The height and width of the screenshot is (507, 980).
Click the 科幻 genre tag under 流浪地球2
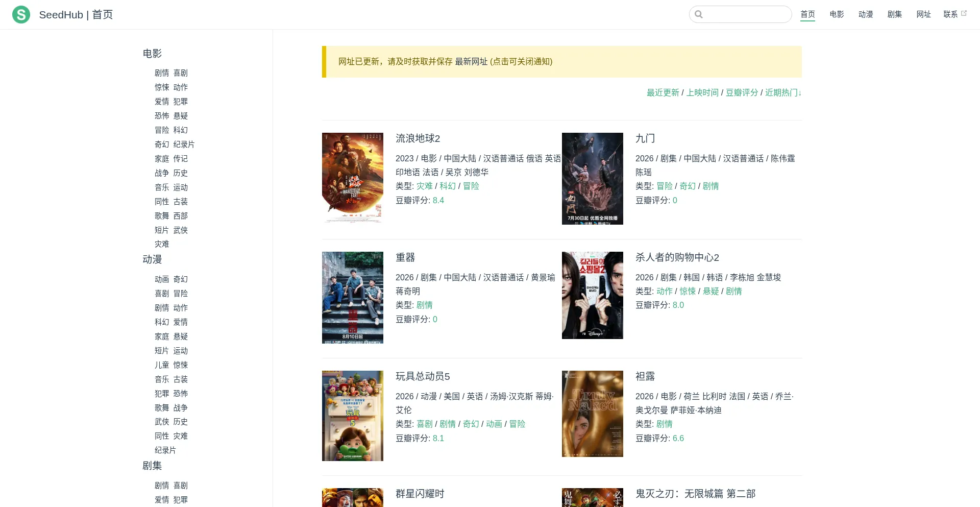(x=448, y=186)
